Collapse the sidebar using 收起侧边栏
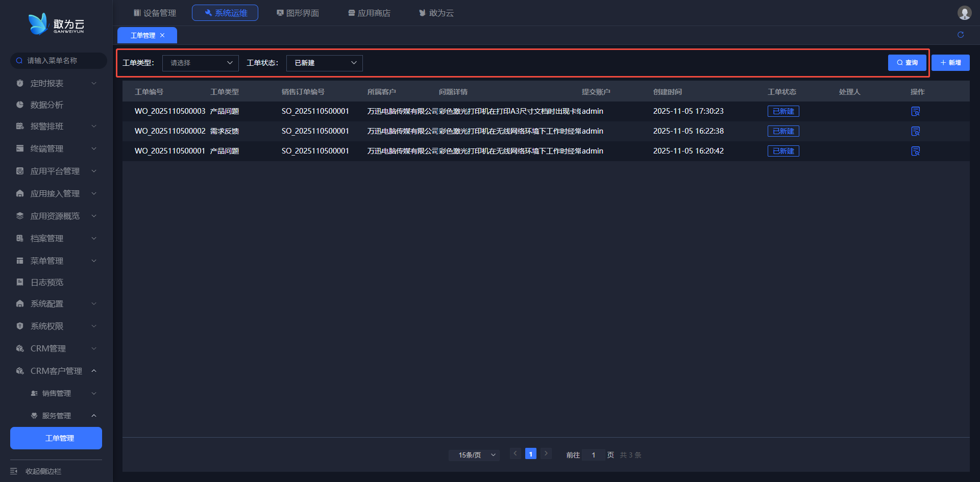Image resolution: width=980 pixels, height=482 pixels. pyautogui.click(x=43, y=471)
